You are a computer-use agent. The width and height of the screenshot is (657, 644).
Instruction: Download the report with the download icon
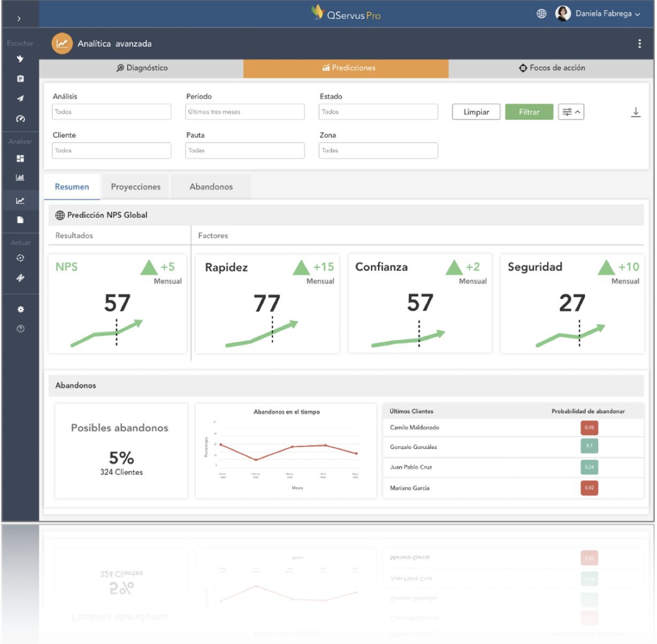(635, 112)
